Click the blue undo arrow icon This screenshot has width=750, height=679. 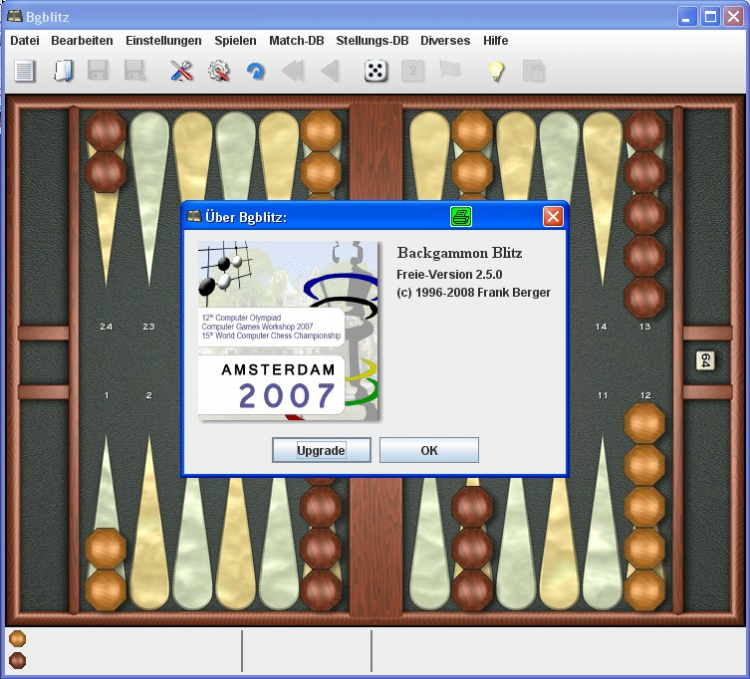pyautogui.click(x=256, y=71)
